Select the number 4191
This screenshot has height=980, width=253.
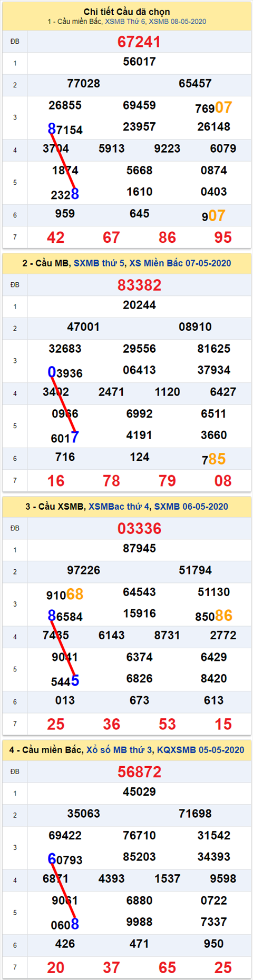pyautogui.click(x=139, y=435)
